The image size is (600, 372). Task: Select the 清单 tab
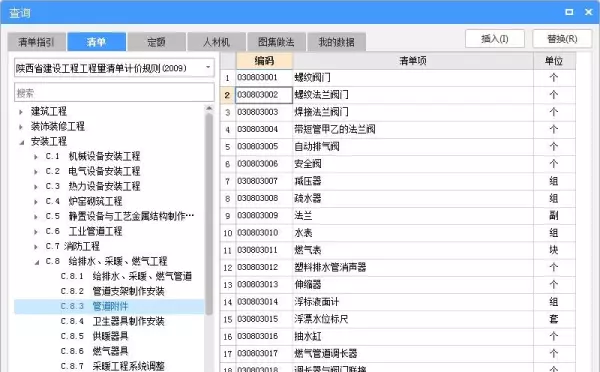(x=96, y=42)
